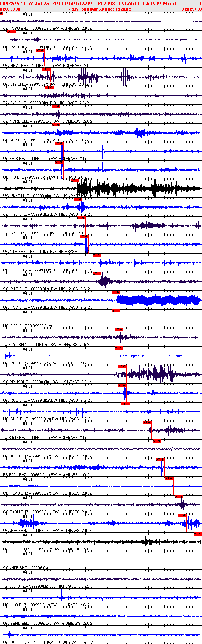Viewport: 202px width, 644px height.
Task: Click the red pick marker on JRO trace
Action: (x=59, y=162)
